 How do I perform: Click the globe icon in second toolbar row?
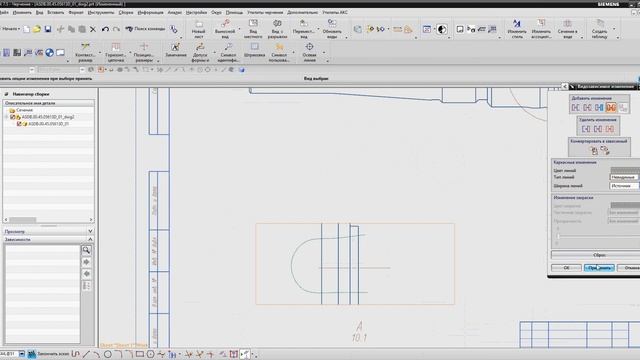49,53
